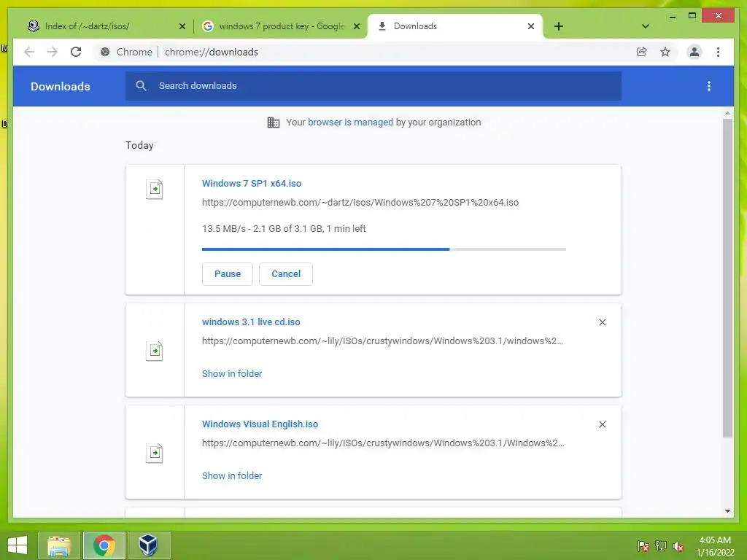Open Chrome's three-dot main menu
The height and width of the screenshot is (560, 747).
coord(718,52)
